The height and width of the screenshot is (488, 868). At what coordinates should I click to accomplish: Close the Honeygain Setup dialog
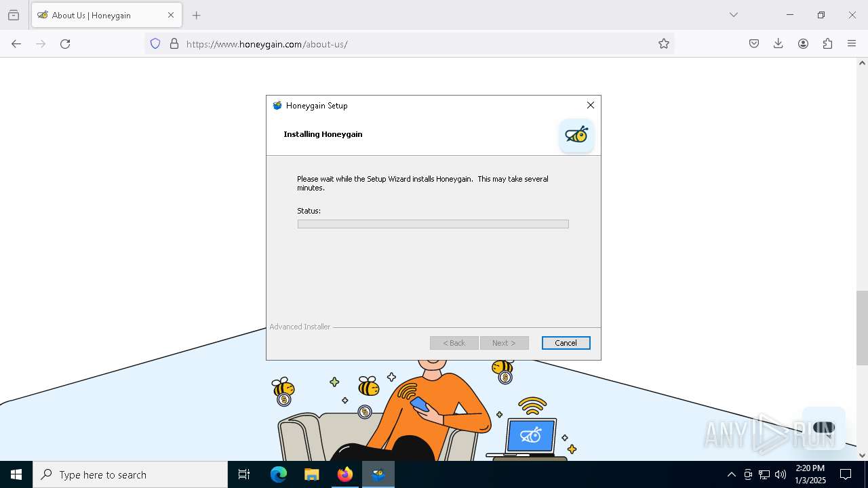click(590, 105)
